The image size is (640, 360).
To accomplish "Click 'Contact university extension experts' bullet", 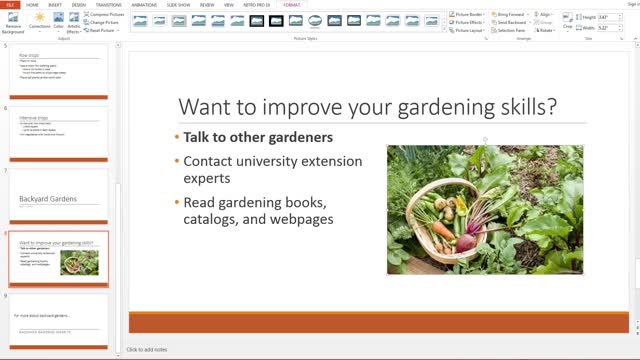I will click(273, 170).
